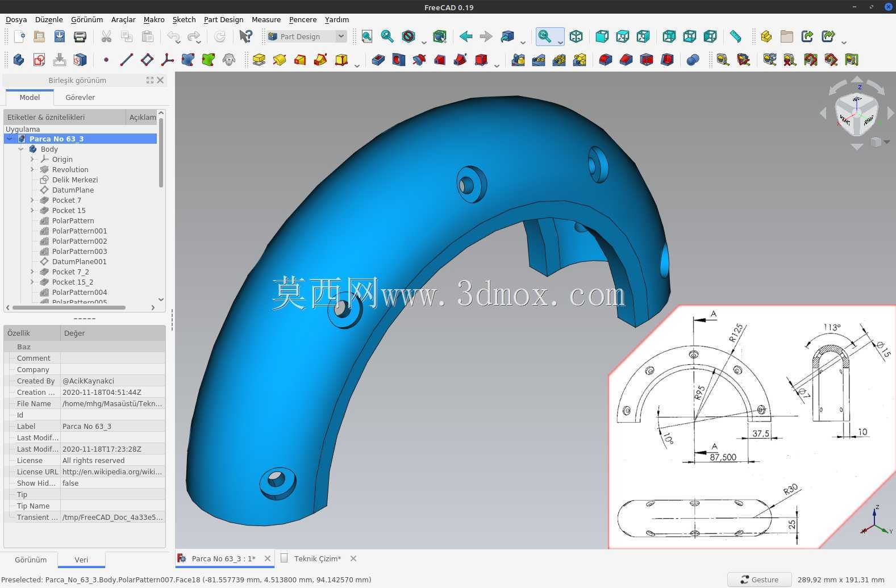Open the Boolean operation tool
This screenshot has height=588, width=896.
[693, 60]
